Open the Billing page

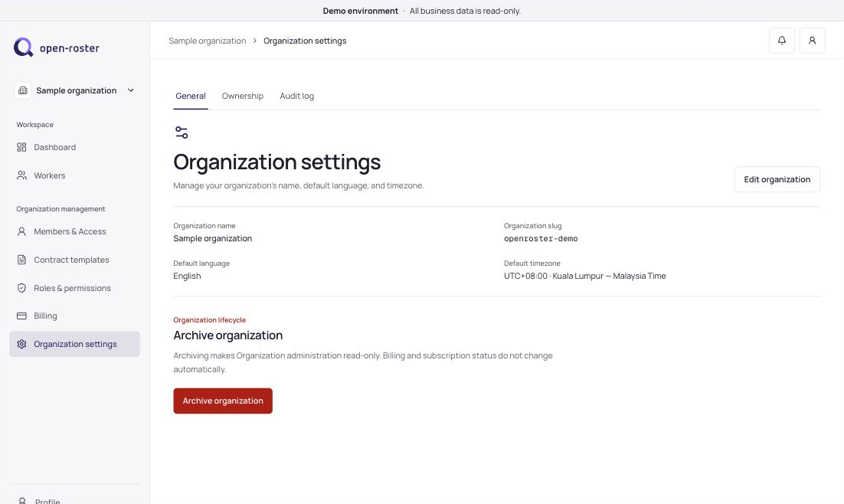coord(75,316)
